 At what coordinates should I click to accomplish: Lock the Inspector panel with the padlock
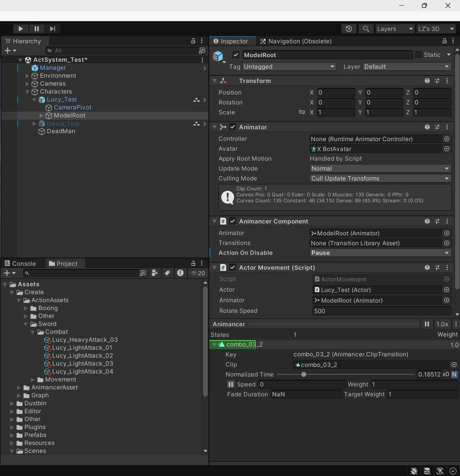click(444, 41)
